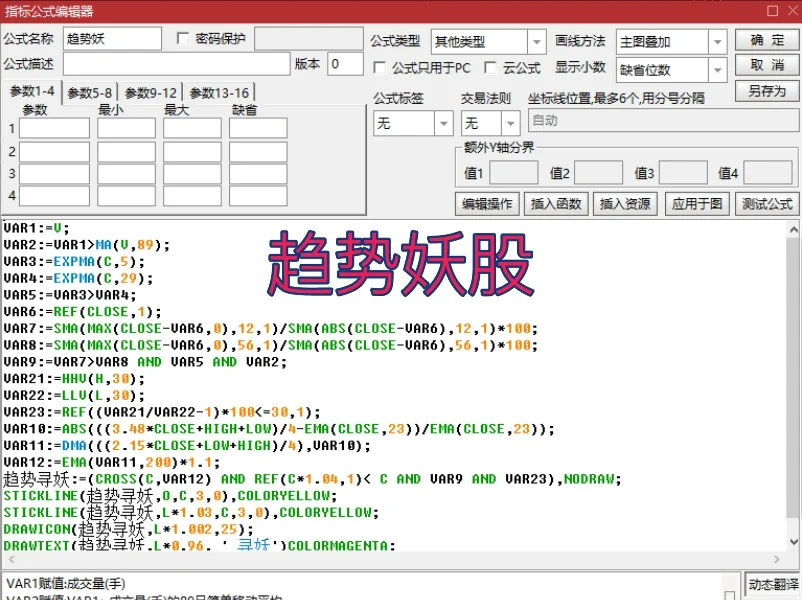Click the code line VAR3:=EXPMA(C,5);
Screen dimensions: 802x600
pyautogui.click(x=74, y=261)
